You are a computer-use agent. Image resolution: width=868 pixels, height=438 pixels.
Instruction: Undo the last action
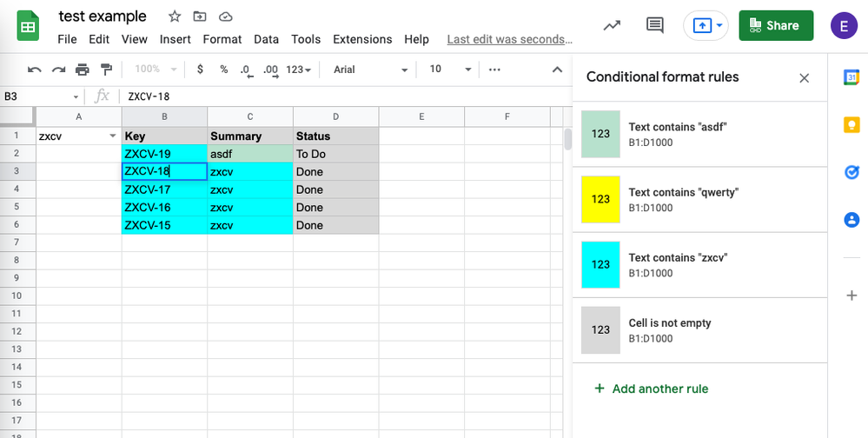click(35, 70)
